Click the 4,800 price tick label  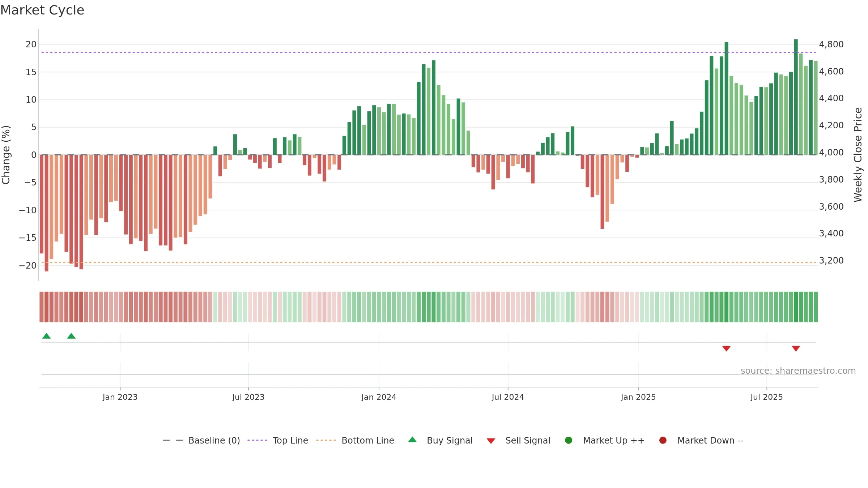pos(831,44)
